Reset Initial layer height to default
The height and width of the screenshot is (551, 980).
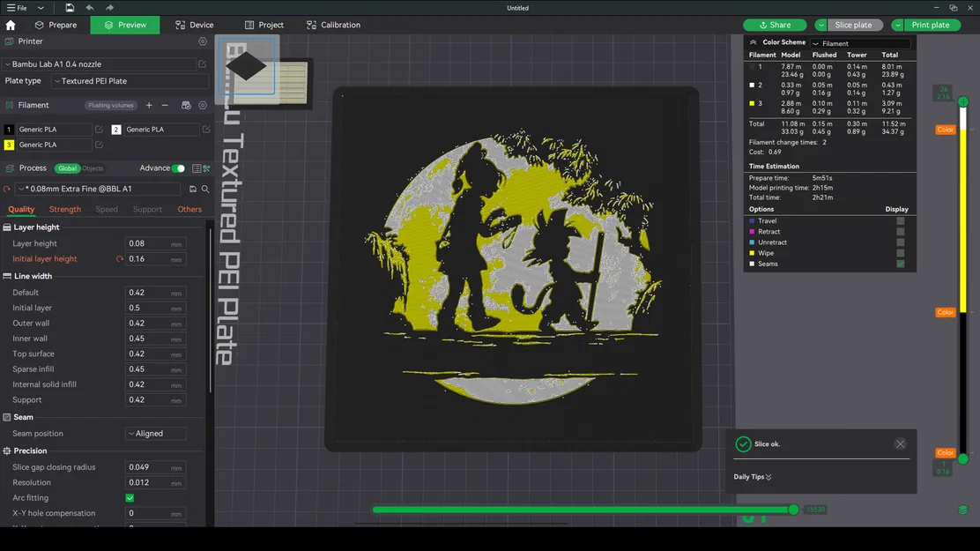coord(119,259)
